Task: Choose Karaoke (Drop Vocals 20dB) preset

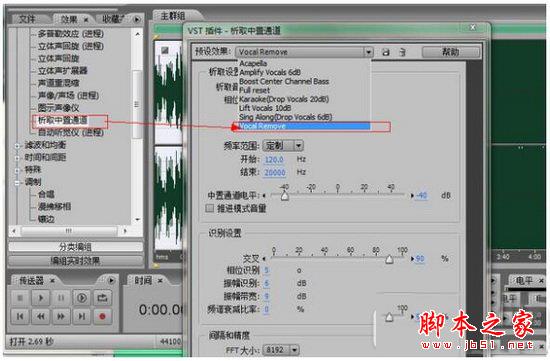Action: click(x=284, y=99)
